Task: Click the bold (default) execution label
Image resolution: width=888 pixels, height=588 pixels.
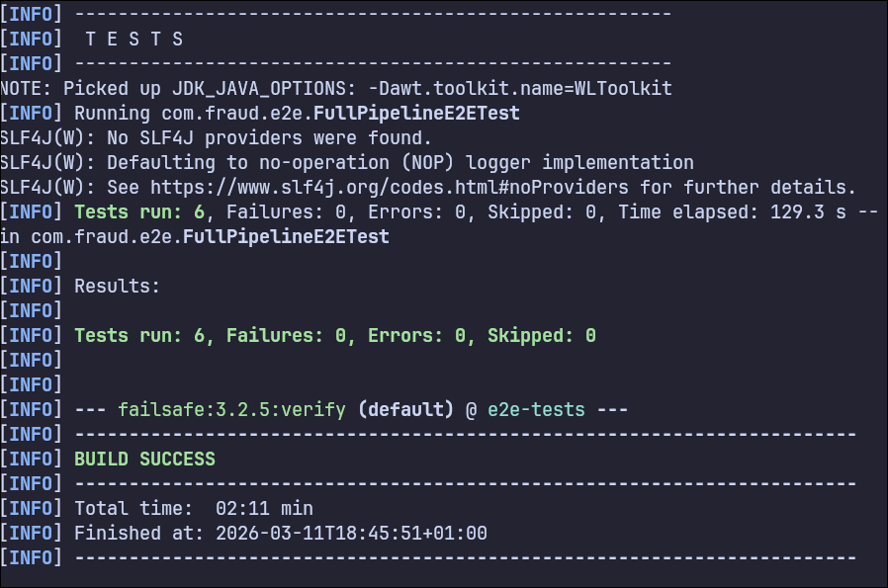Action: point(405,409)
